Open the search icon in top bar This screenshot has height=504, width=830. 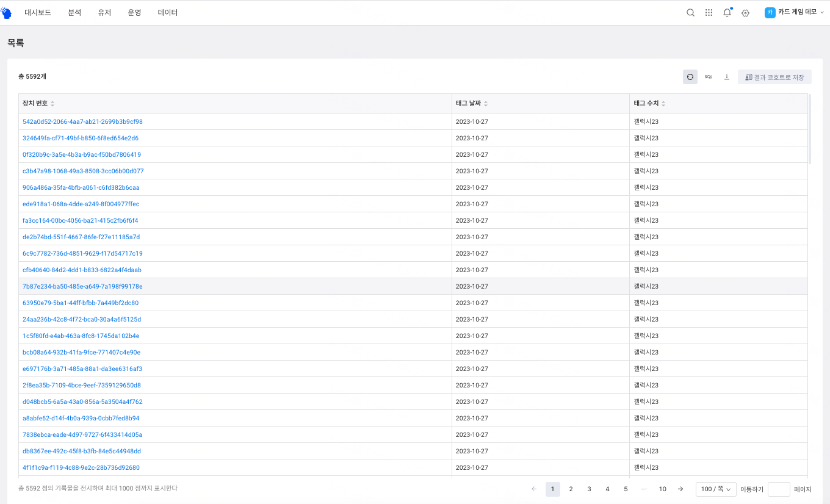pos(690,12)
